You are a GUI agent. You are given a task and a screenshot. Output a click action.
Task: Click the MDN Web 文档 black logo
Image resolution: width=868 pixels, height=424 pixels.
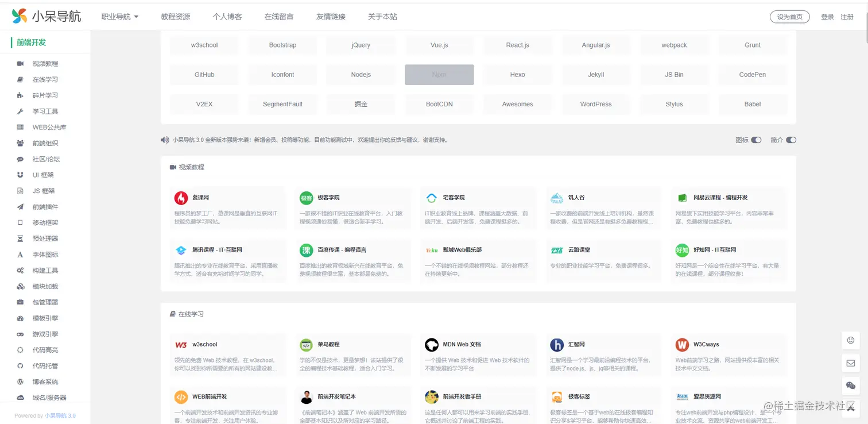pos(432,345)
